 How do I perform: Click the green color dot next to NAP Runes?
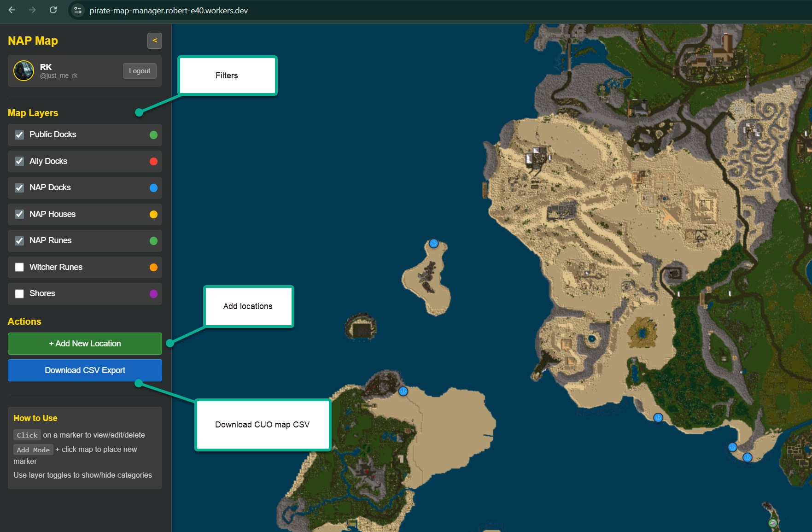click(153, 240)
